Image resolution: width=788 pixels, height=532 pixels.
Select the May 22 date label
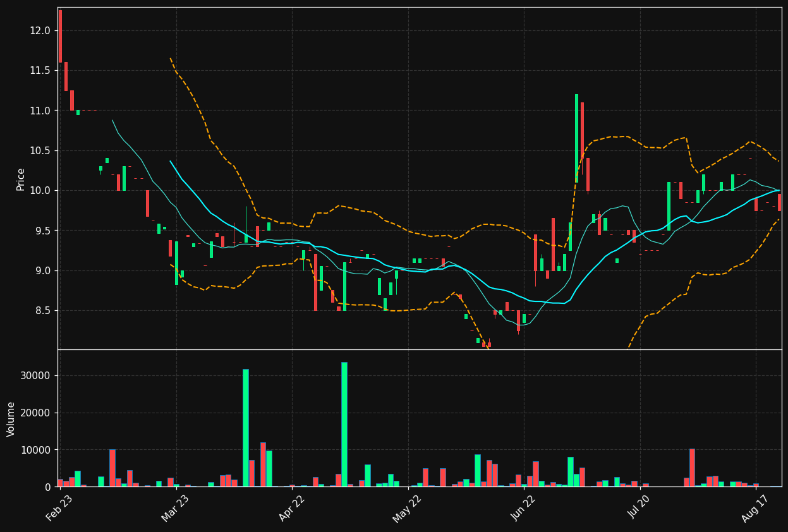[x=406, y=508]
